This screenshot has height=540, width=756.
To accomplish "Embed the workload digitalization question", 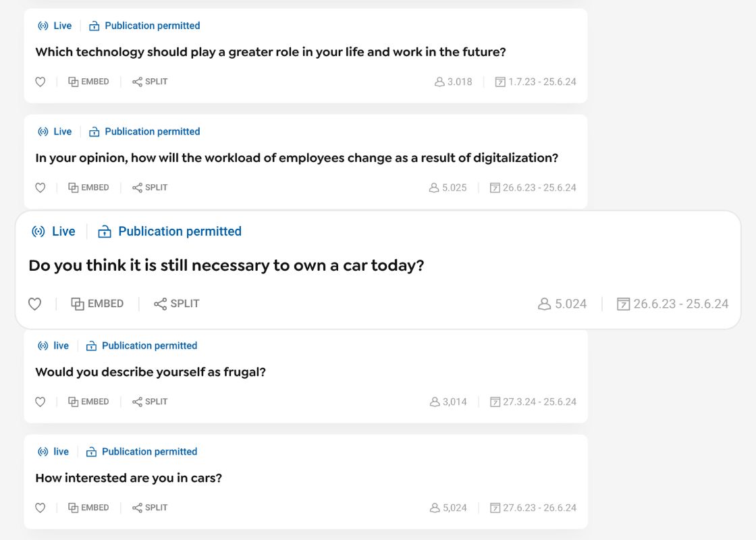I will click(x=88, y=188).
